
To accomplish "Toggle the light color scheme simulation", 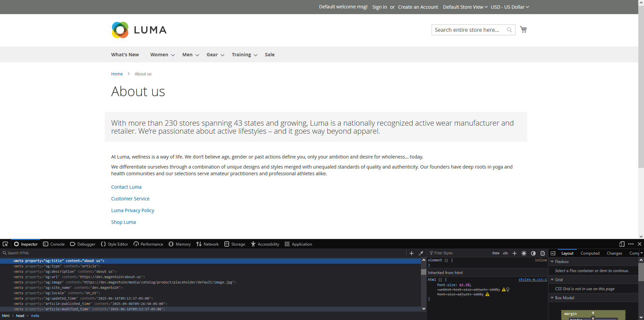I will click(524, 253).
